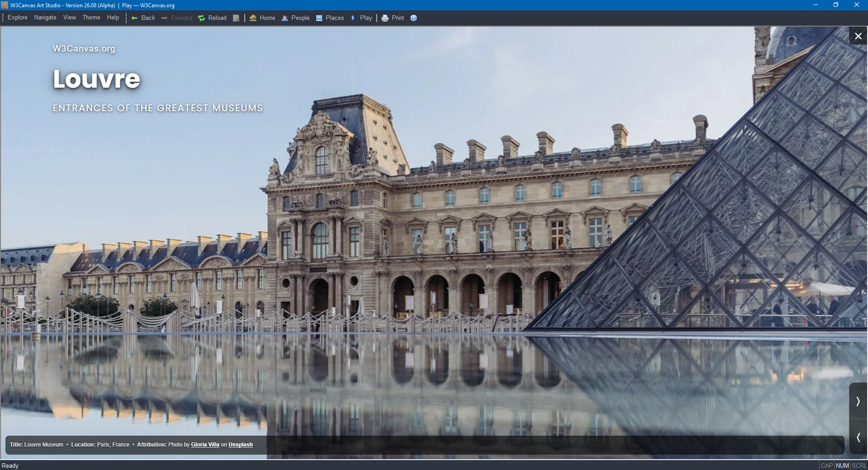Minimize the W3Canvas Art Studio window
868x470 pixels.
(816, 5)
